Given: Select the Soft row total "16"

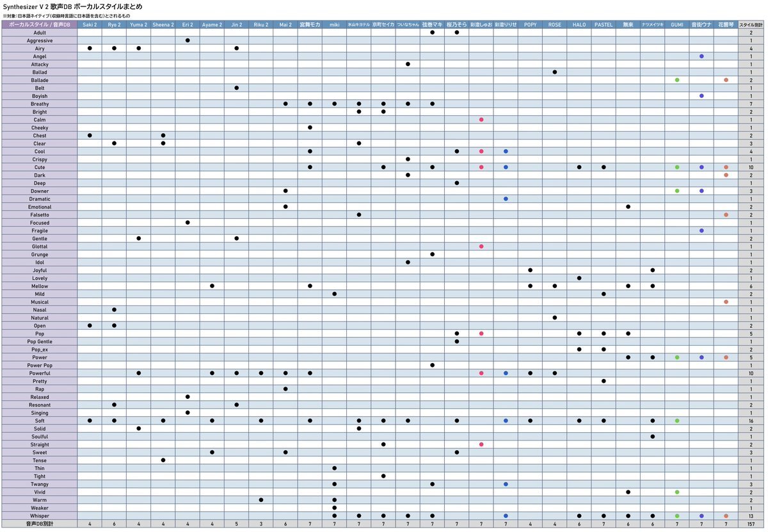Looking at the screenshot, I should [751, 421].
